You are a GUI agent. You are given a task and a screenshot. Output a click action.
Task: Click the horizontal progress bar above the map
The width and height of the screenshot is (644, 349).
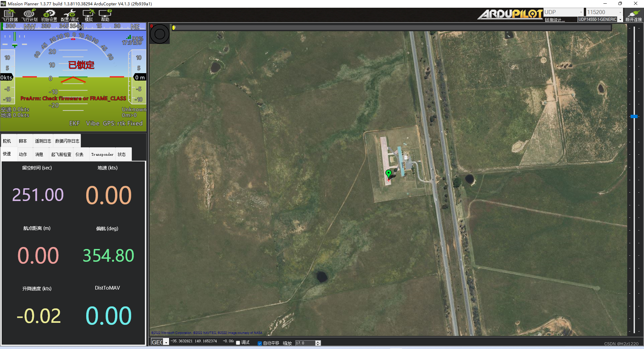391,28
